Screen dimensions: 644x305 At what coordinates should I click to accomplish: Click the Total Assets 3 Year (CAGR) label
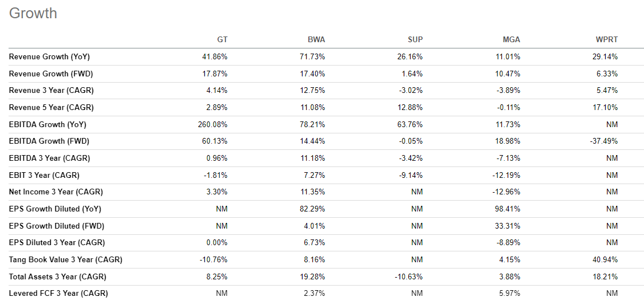click(58, 276)
